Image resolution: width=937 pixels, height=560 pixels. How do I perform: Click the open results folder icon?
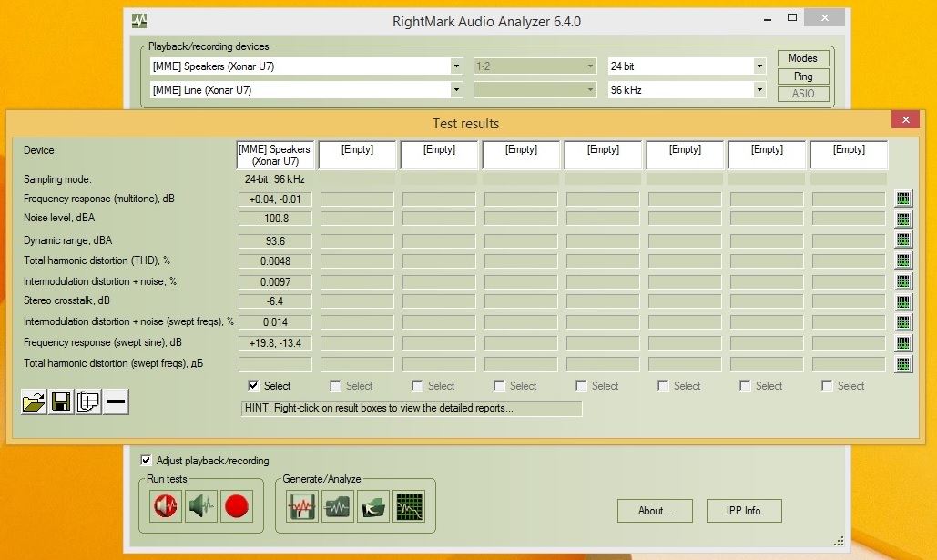[x=34, y=402]
